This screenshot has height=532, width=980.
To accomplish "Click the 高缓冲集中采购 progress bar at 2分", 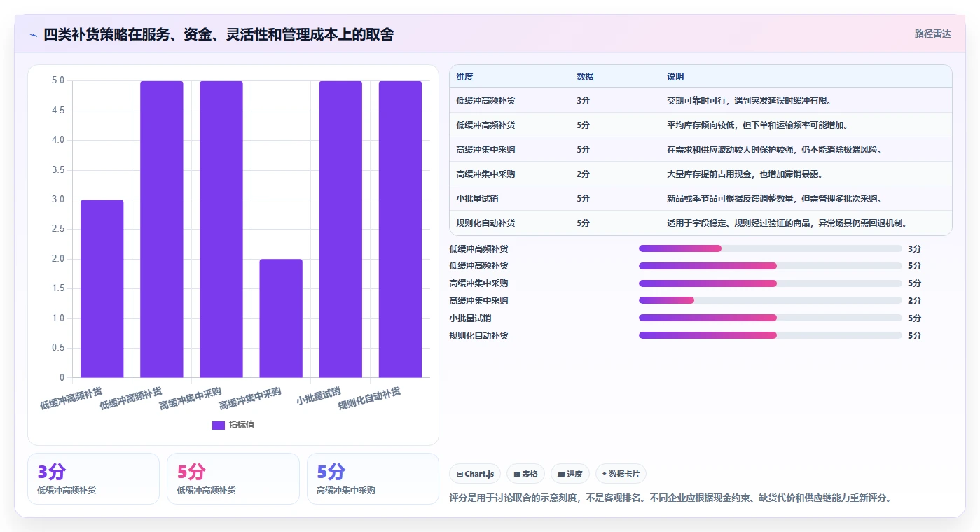I will [771, 301].
